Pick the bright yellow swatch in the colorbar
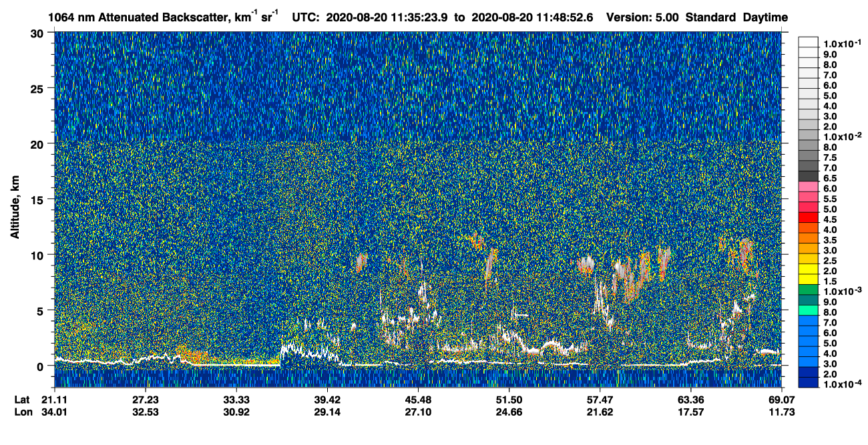 [809, 270]
